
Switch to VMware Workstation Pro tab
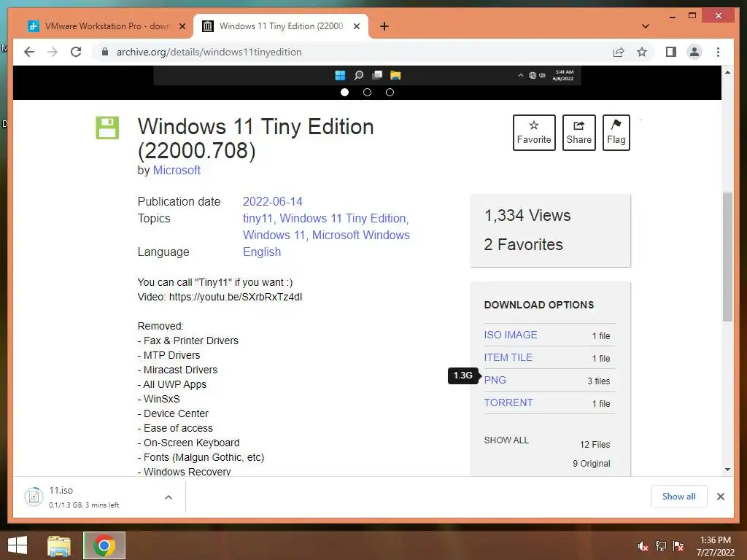[x=100, y=26]
